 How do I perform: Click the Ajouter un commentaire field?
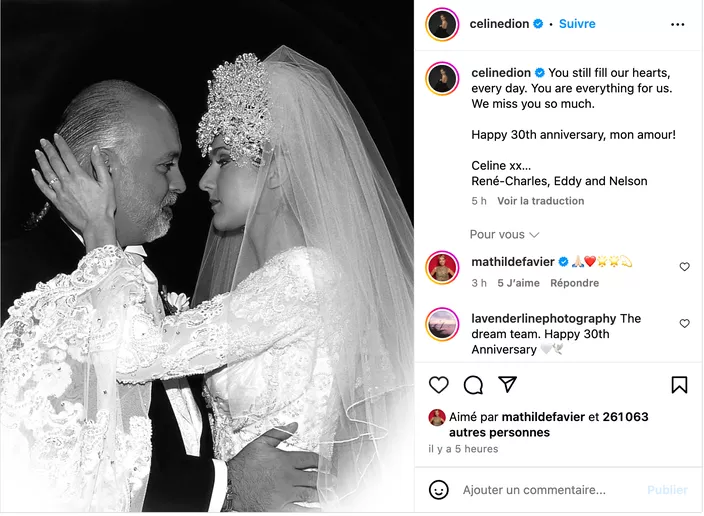(534, 490)
